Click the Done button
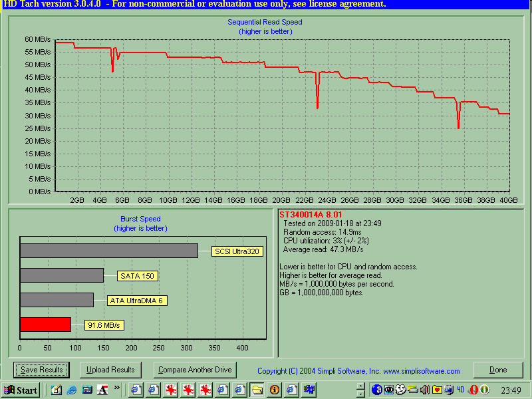Screen dimensions: 532x399 (498, 370)
